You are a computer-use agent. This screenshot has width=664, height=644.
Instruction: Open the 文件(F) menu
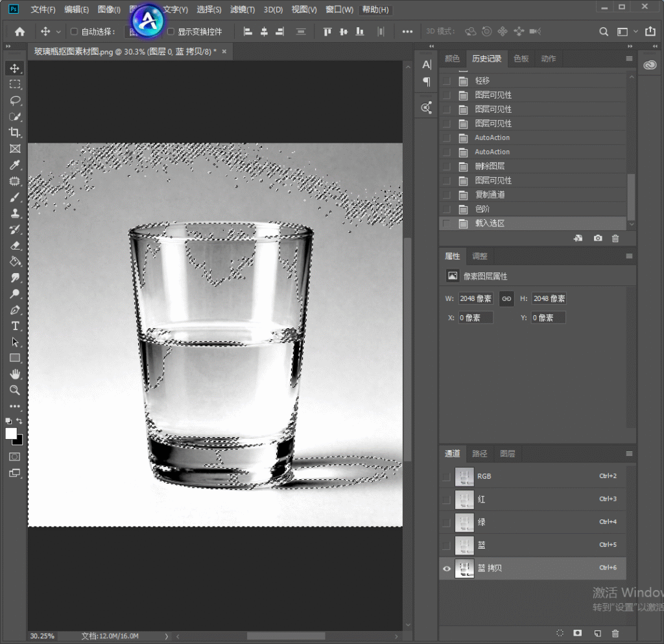point(43,9)
